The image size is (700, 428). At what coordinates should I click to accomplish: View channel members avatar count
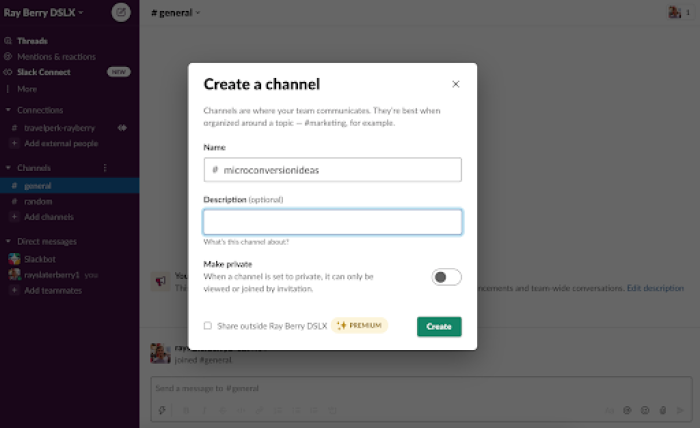pos(680,12)
